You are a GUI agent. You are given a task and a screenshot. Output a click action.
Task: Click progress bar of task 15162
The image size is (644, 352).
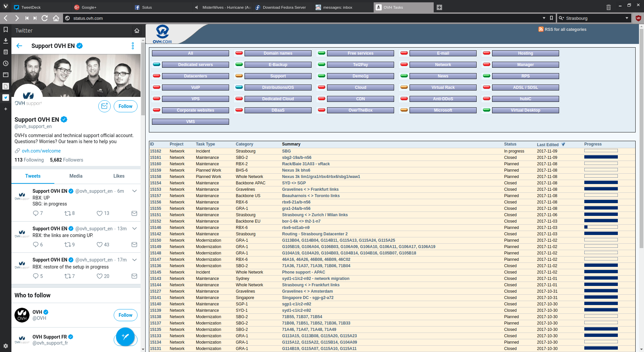click(601, 151)
